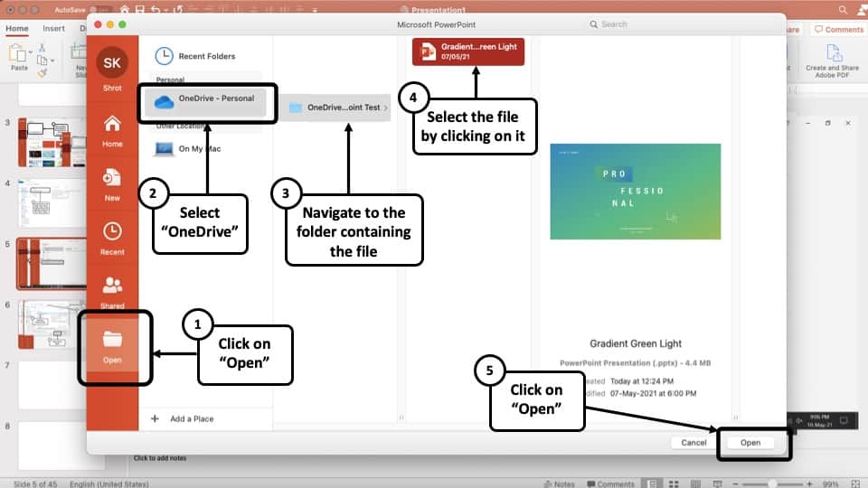This screenshot has height=488, width=868.
Task: Click the OneDrive...oint Test folder icon
Action: click(296, 108)
